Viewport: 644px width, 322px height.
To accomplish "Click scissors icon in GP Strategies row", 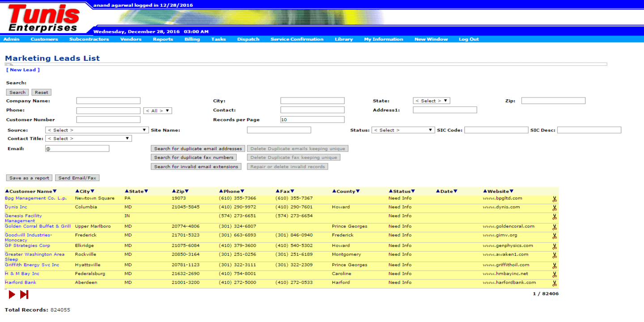I will (555, 247).
